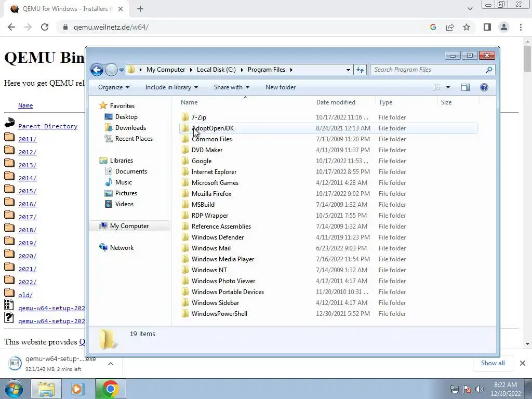The height and width of the screenshot is (399, 532).
Task: Select Pictures library
Action: pyautogui.click(x=126, y=193)
